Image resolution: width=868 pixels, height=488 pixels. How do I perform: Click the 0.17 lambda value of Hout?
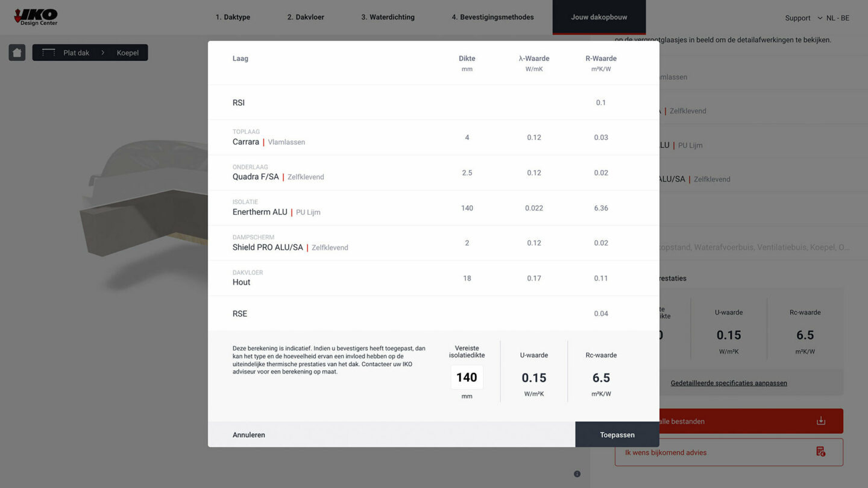(x=534, y=278)
